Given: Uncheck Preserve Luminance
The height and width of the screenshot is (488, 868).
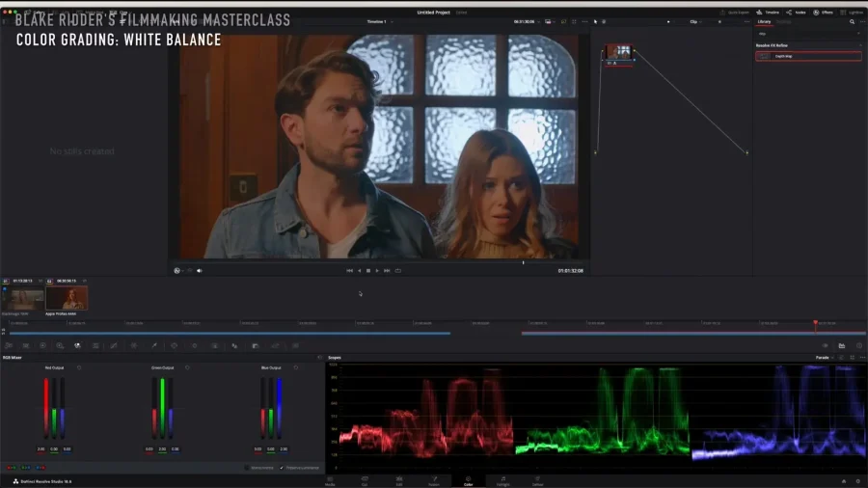Looking at the screenshot, I should click(282, 468).
